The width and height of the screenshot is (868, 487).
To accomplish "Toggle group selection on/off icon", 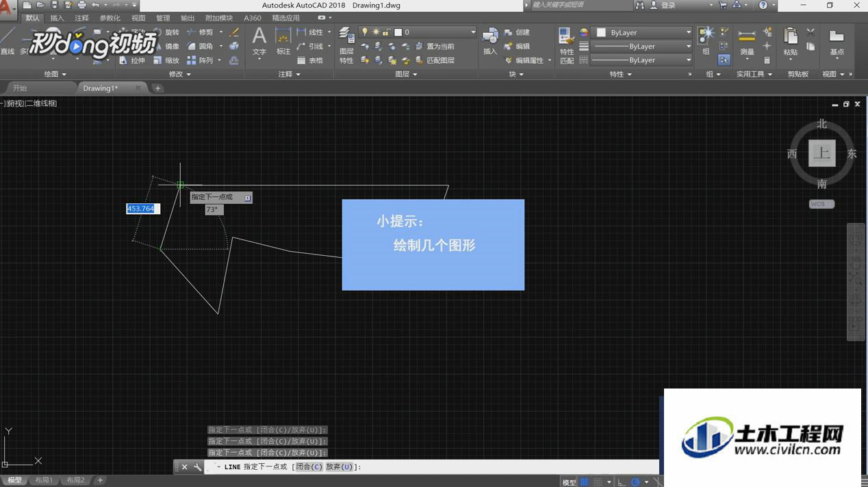I will click(x=724, y=60).
